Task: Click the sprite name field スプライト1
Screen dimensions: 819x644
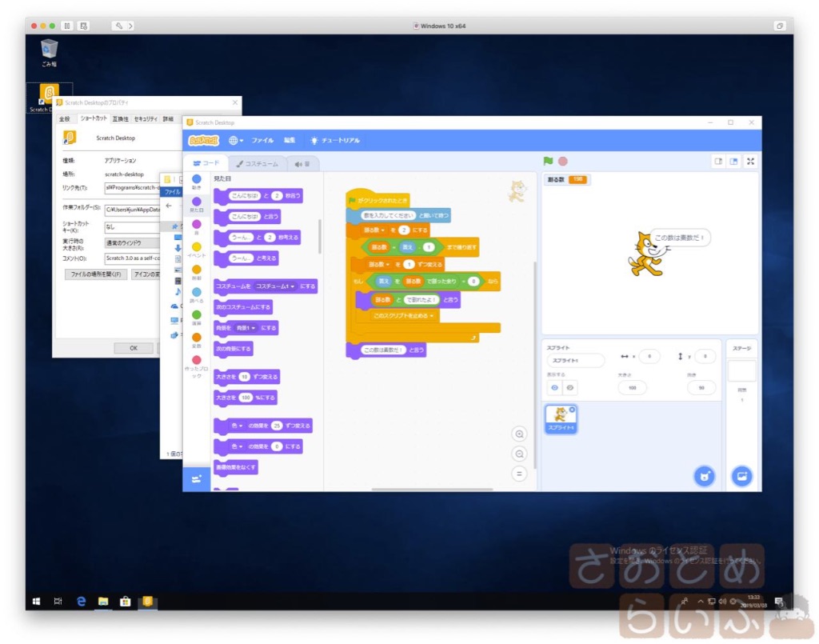Action: 576,360
